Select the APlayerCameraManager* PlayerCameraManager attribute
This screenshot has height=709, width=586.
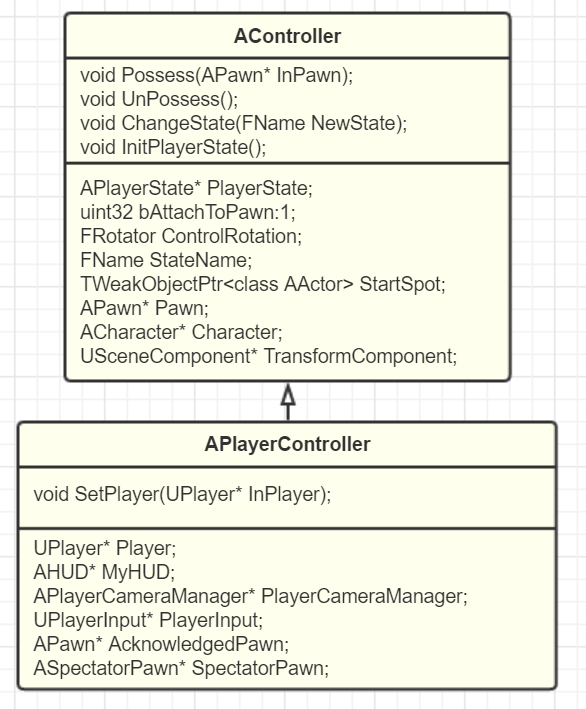tap(250, 596)
